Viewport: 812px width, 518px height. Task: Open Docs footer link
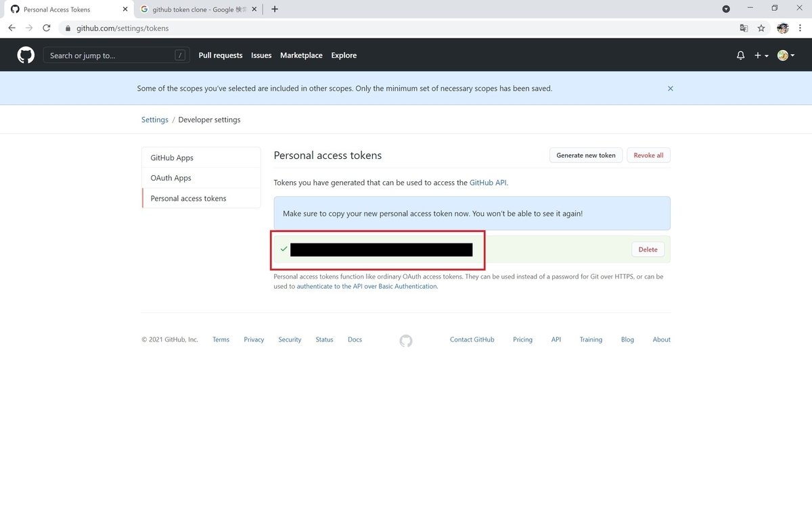[355, 339]
